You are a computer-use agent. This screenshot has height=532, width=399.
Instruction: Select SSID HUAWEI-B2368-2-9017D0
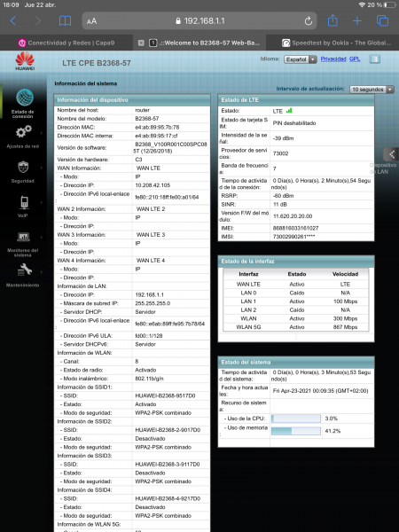click(x=168, y=430)
